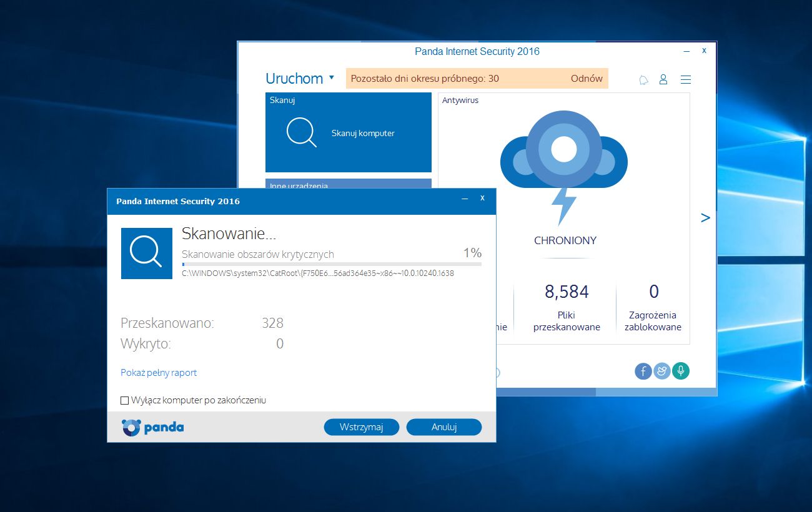
Task: Click the green microphone icon
Action: (x=681, y=371)
